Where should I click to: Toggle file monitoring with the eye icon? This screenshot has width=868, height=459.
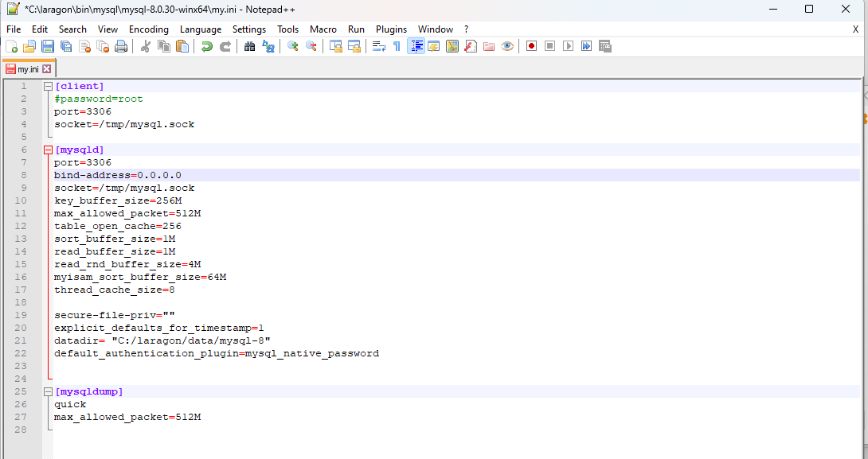point(507,46)
